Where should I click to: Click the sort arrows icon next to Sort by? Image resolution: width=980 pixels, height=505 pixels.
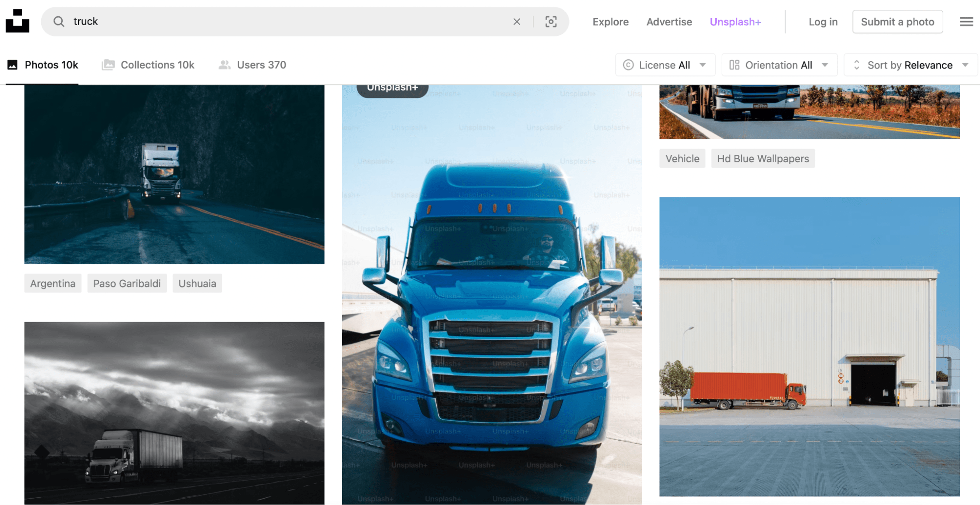[x=856, y=65]
